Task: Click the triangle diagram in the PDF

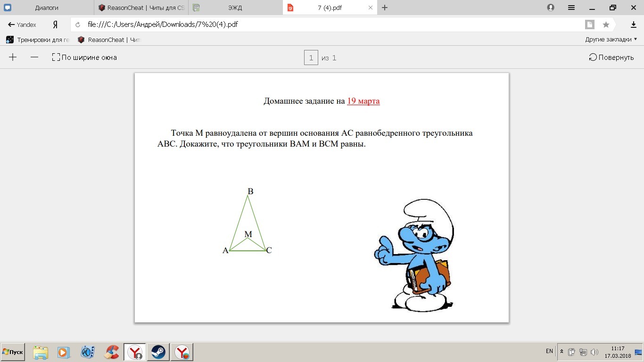Action: tap(248, 221)
